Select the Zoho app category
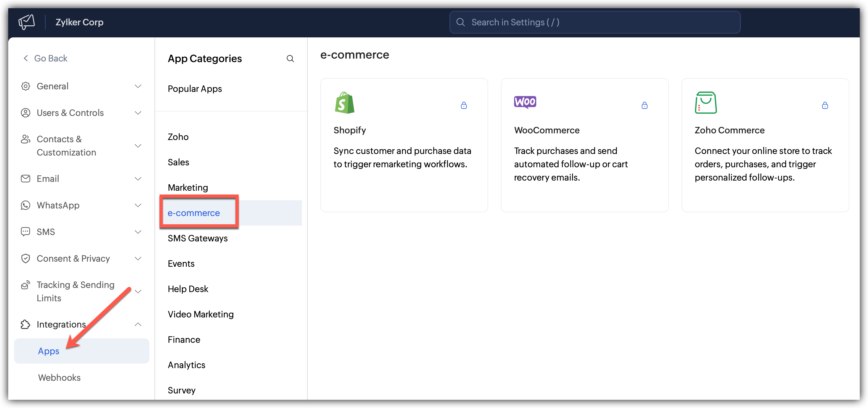The height and width of the screenshot is (408, 868). pos(178,137)
